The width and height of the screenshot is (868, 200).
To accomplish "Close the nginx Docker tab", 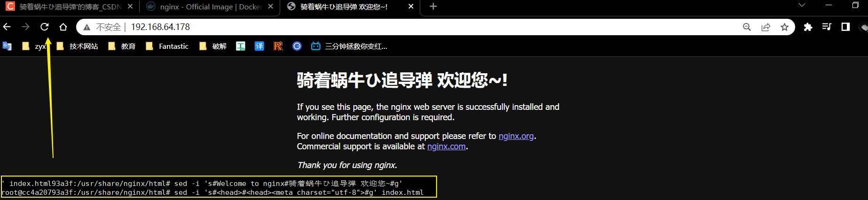I will [x=270, y=7].
